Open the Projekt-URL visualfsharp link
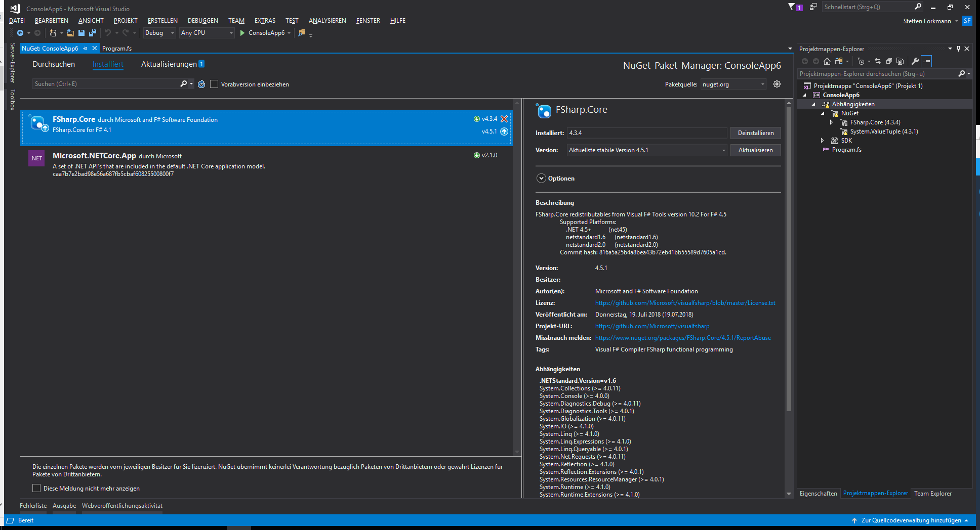This screenshot has height=530, width=980. [x=652, y=326]
